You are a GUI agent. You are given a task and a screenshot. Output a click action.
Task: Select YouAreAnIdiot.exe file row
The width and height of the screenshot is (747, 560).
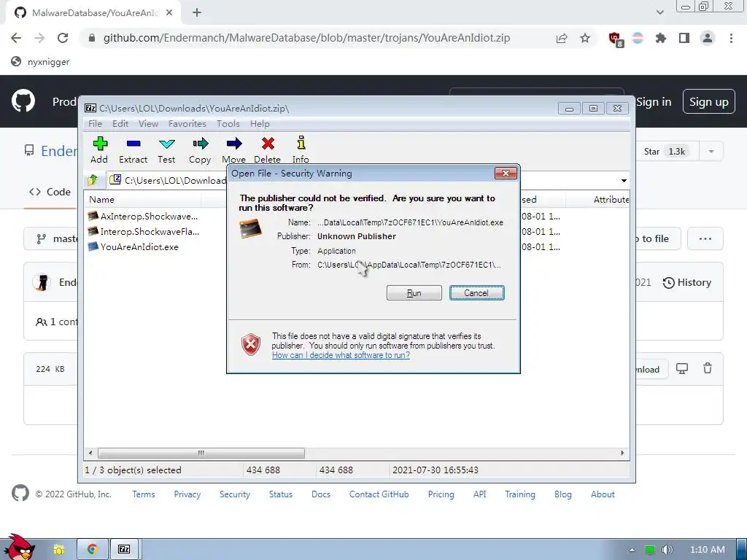[133, 246]
